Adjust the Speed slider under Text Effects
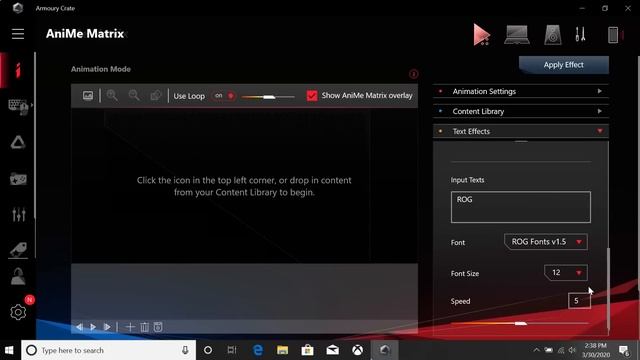 (x=520, y=324)
